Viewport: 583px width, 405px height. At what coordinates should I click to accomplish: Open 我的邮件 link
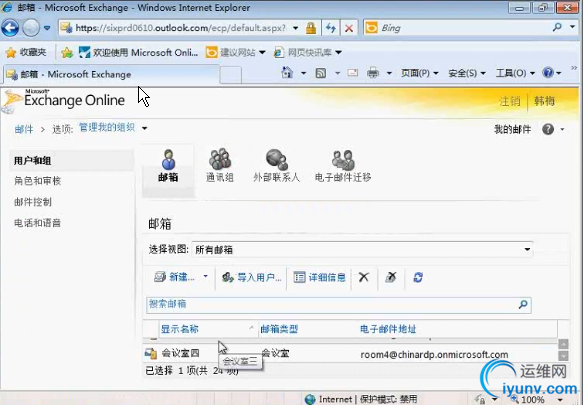pos(512,129)
